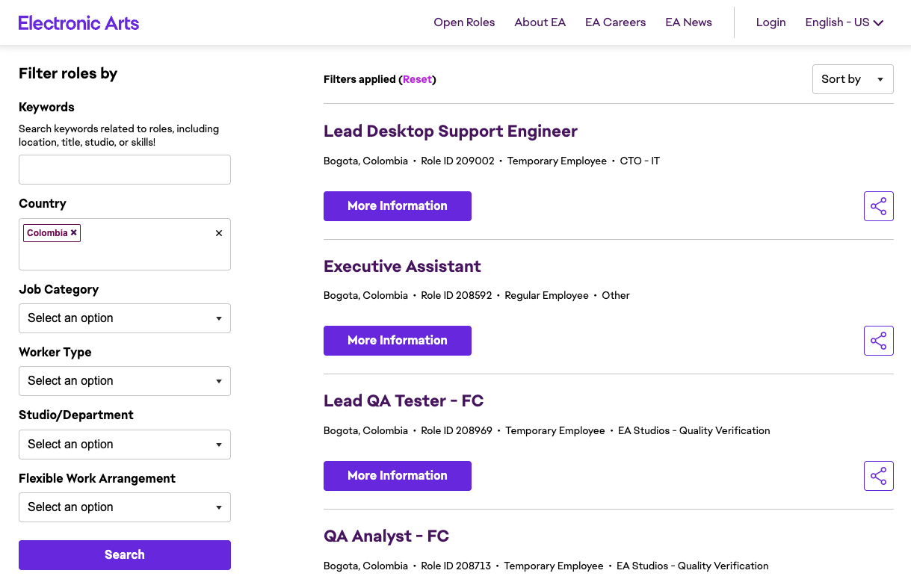
Task: More Information for Executive Assistant
Action: (x=398, y=341)
